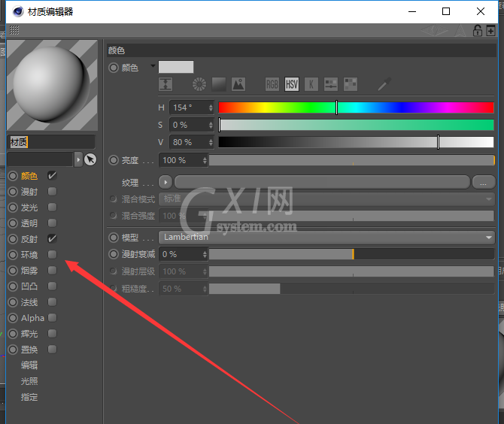Click the layer field under material name
This screenshot has width=504, height=424.
pyautogui.click(x=41, y=159)
